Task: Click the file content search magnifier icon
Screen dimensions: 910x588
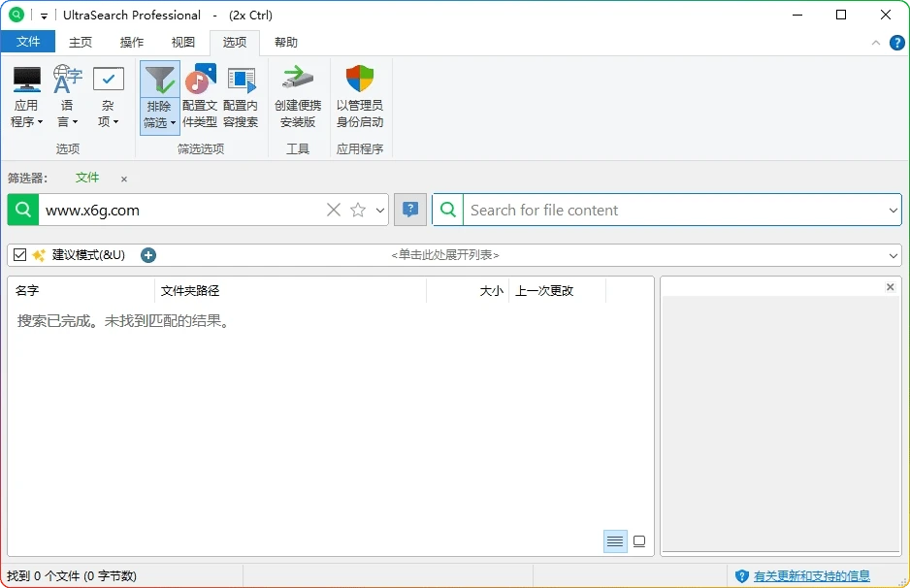Action: click(448, 210)
